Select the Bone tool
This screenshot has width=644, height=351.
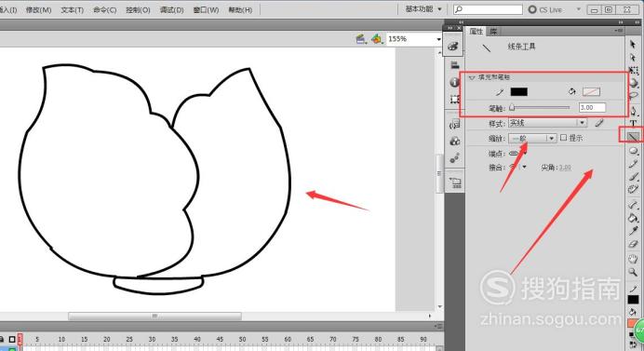(x=633, y=204)
